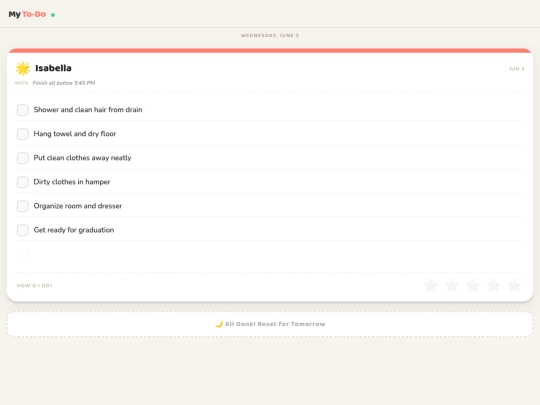Open the My To-Do title link
This screenshot has width=540, height=405.
[27, 14]
